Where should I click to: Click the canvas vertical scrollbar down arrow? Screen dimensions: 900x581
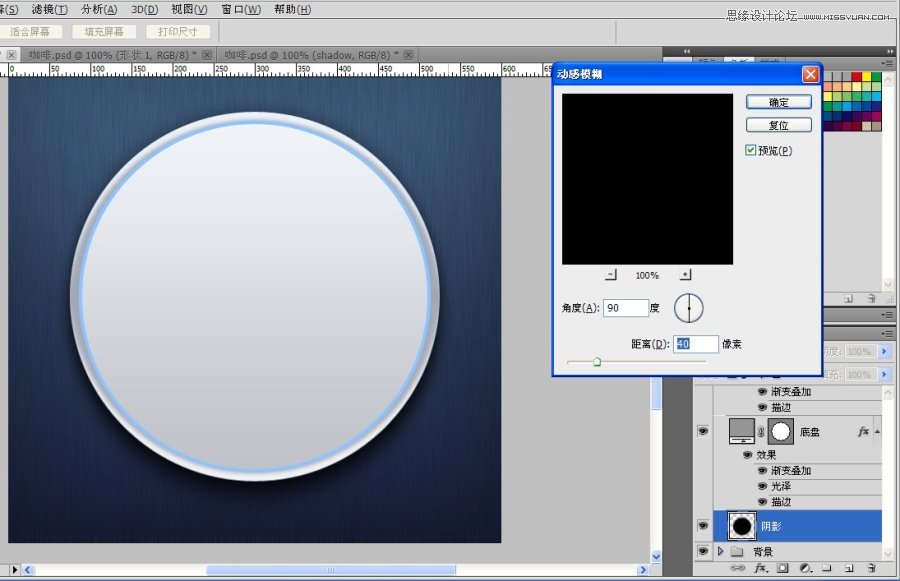tap(656, 557)
